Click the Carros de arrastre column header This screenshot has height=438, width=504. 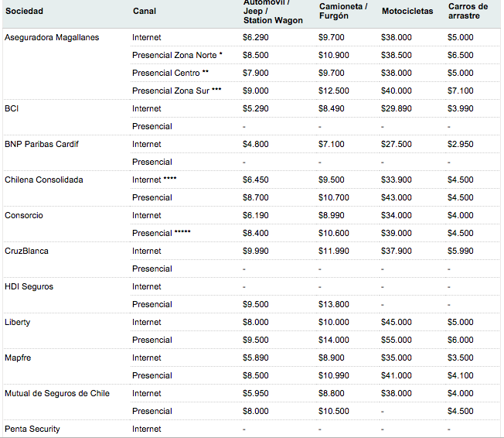pos(468,11)
